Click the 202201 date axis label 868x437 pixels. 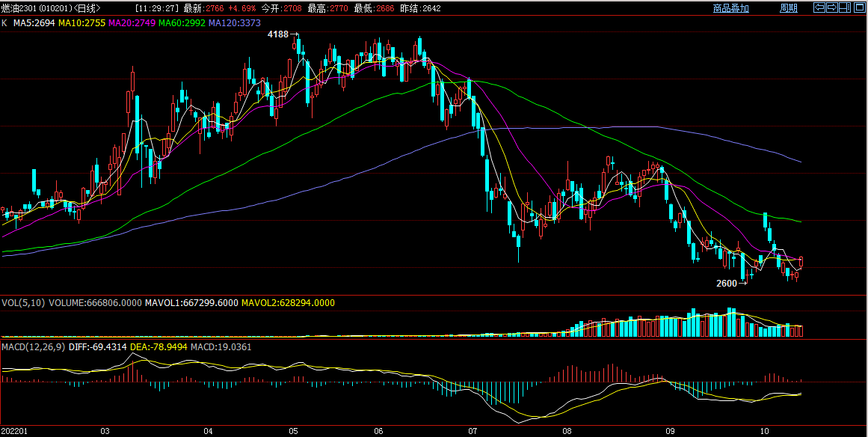[x=14, y=431]
